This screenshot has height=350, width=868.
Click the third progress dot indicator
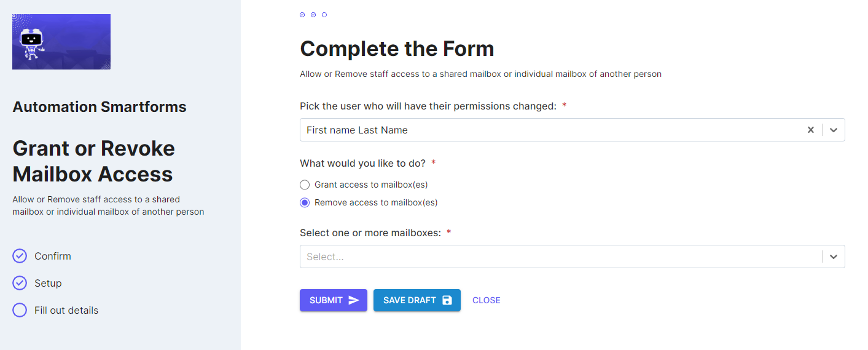click(x=324, y=15)
